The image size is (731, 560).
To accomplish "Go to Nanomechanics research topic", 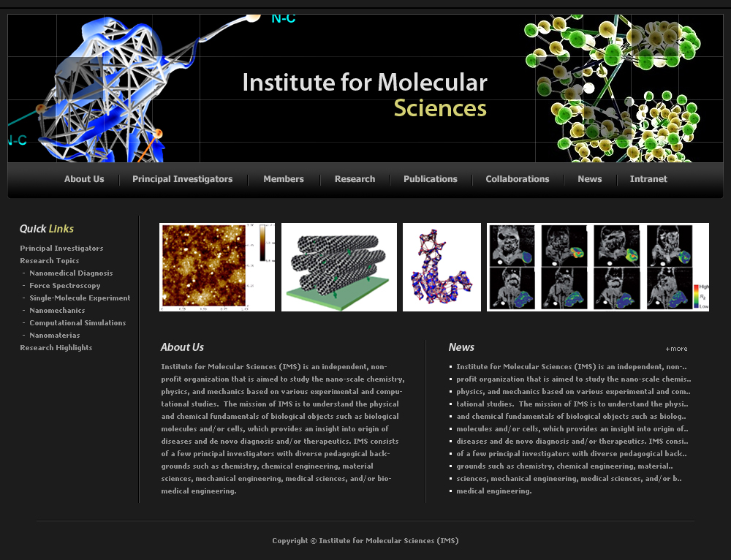I will click(x=57, y=311).
